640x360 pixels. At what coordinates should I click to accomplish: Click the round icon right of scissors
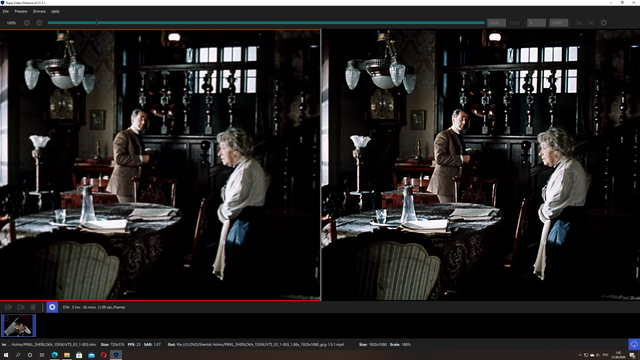(604, 23)
